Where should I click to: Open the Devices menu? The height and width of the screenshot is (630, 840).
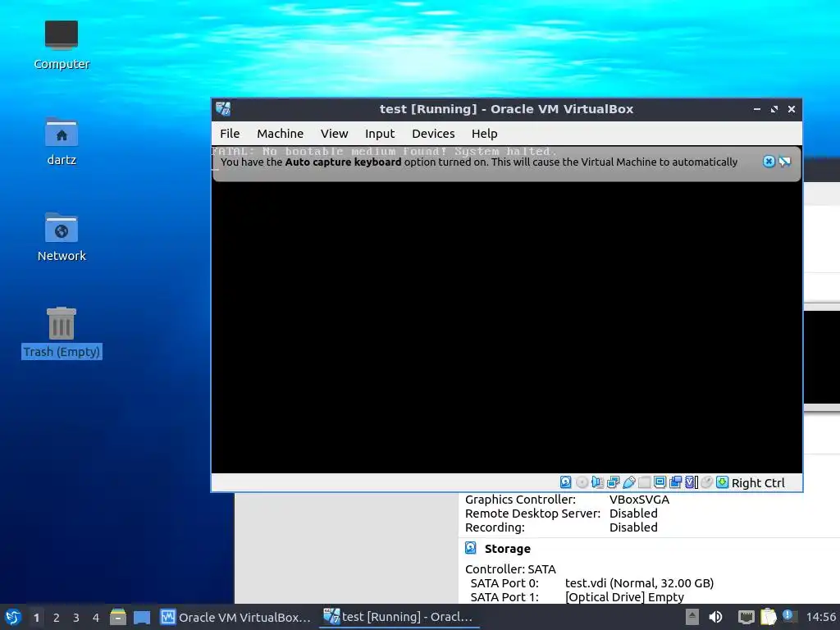pyautogui.click(x=433, y=134)
